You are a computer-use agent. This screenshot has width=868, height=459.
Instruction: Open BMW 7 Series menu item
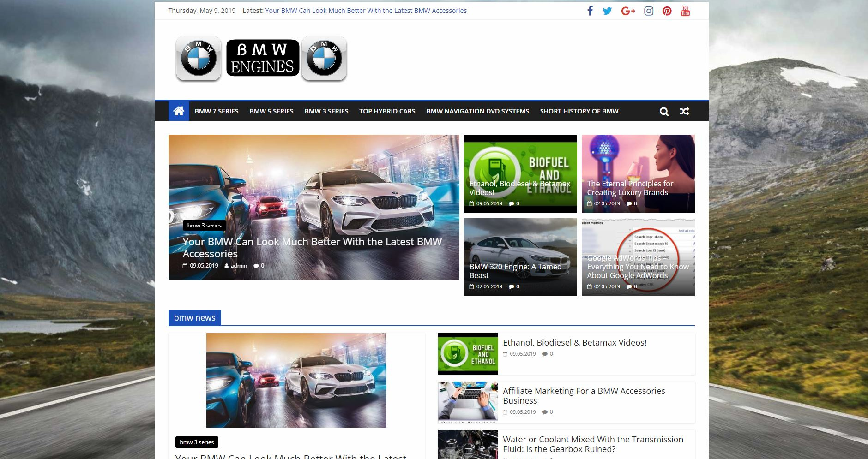click(217, 111)
